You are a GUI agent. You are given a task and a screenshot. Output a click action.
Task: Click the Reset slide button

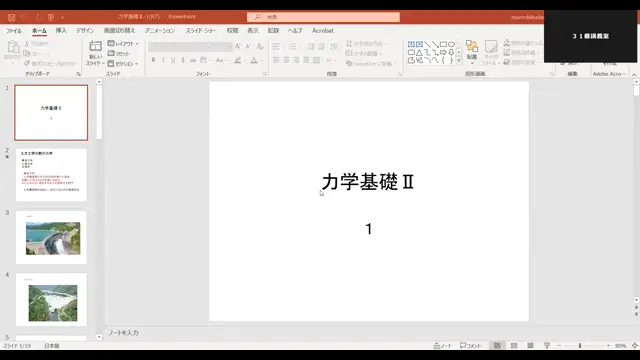pyautogui.click(x=118, y=53)
